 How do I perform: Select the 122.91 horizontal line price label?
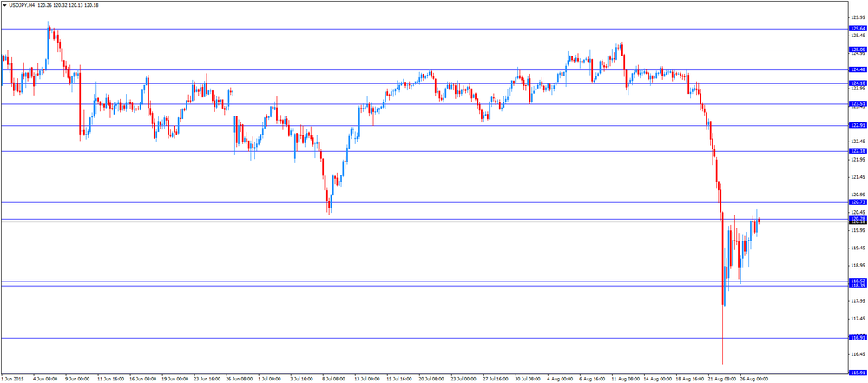coord(858,125)
